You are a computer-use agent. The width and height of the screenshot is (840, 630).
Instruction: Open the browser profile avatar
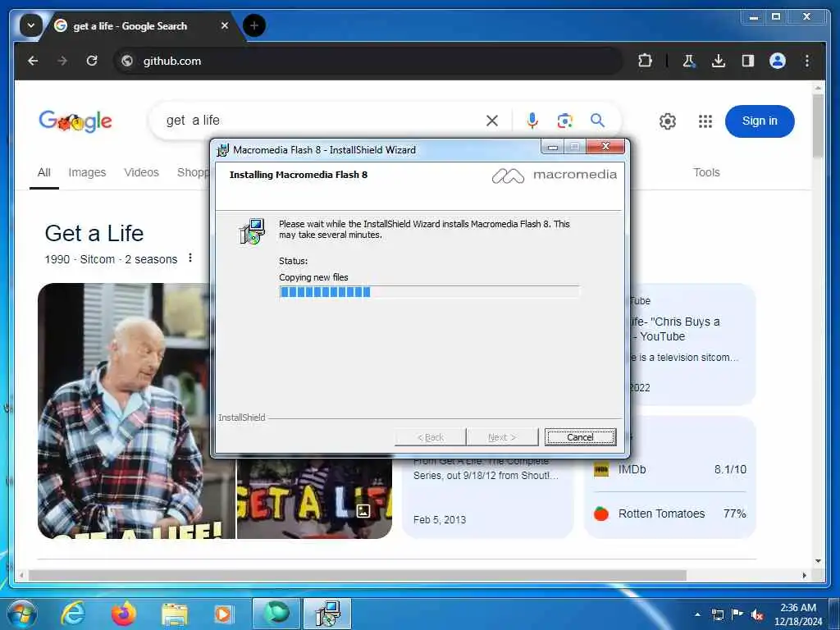click(778, 61)
